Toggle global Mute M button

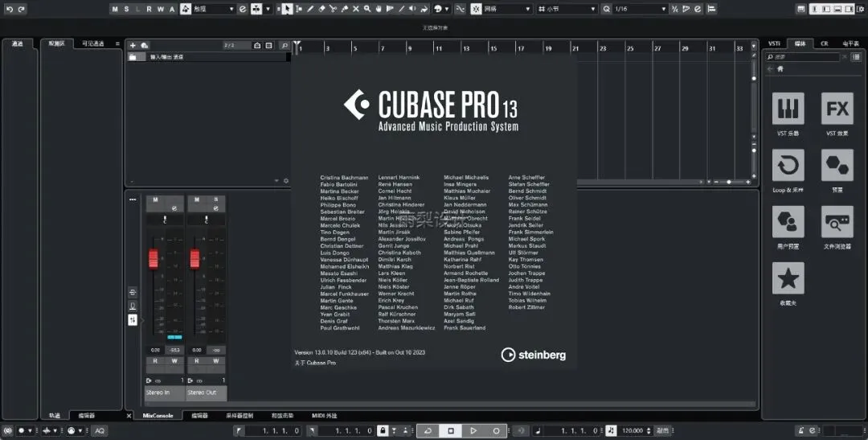pos(115,9)
